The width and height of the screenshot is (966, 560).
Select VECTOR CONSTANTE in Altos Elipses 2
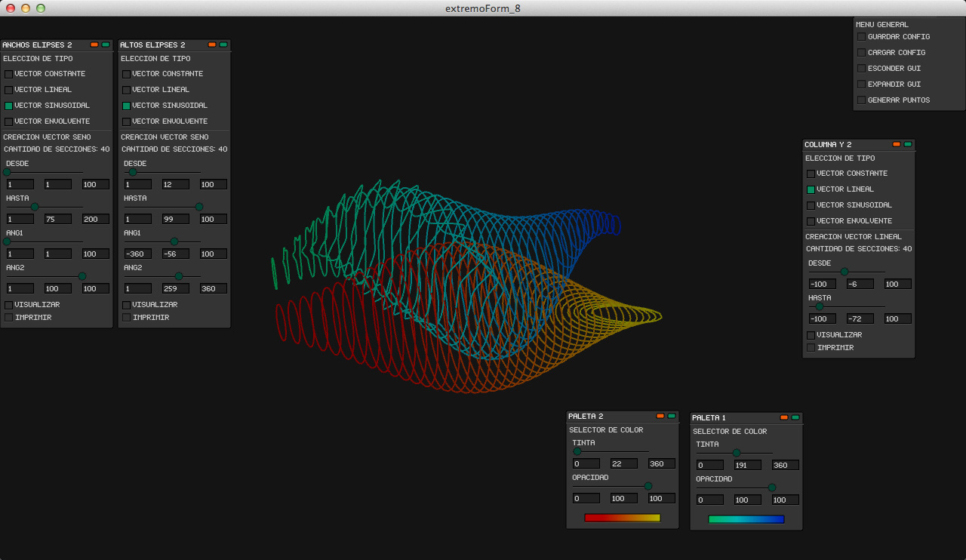click(126, 74)
